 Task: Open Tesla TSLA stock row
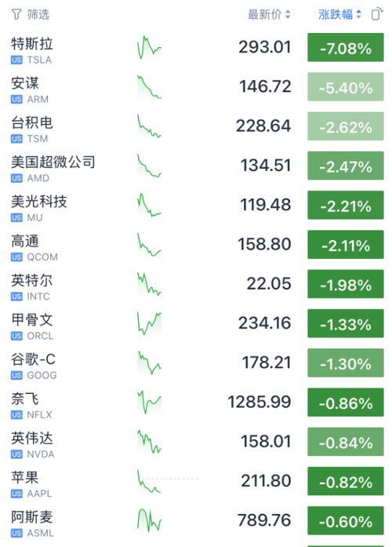198,48
